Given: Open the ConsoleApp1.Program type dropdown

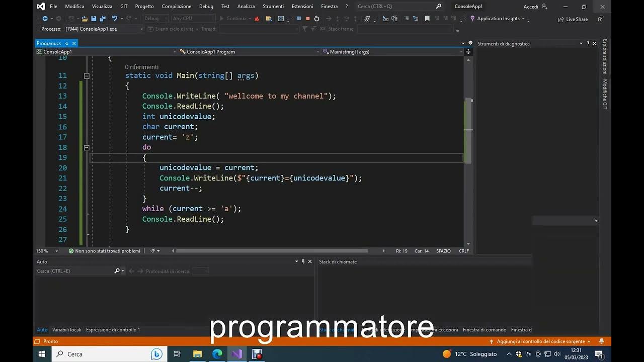Looking at the screenshot, I should [318, 52].
